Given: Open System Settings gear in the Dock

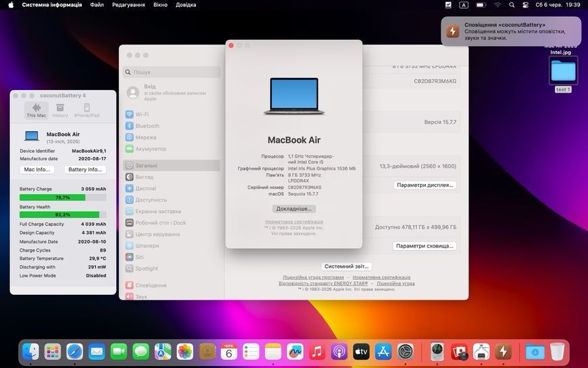Looking at the screenshot, I should [x=406, y=352].
